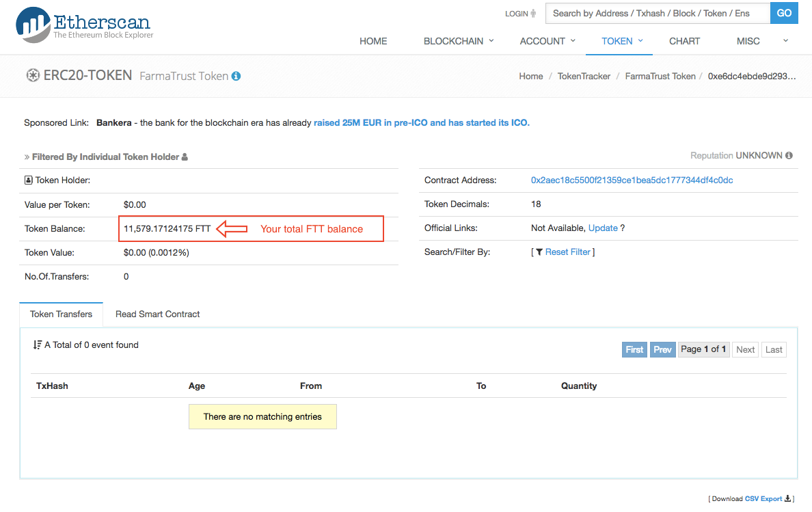812x512 pixels.
Task: Open the CHART menu item
Action: pyautogui.click(x=685, y=41)
